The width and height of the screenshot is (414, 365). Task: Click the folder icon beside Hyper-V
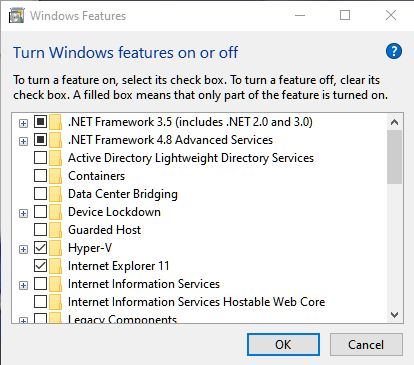click(55, 248)
